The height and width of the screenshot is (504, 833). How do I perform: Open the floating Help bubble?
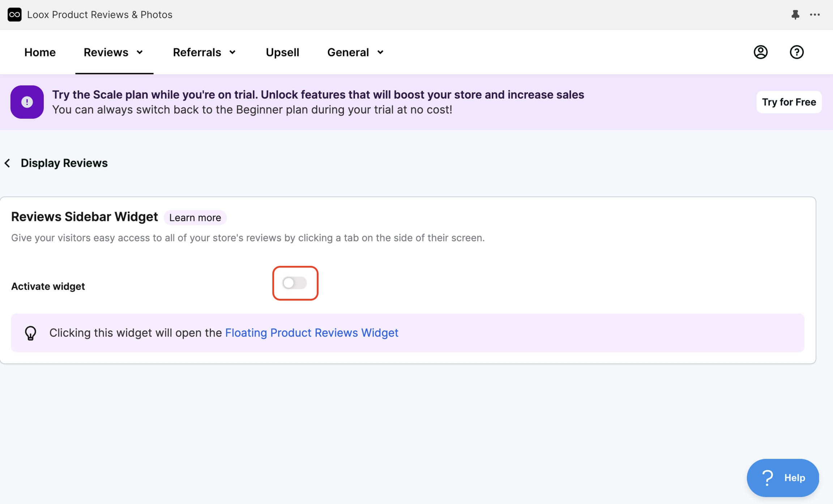click(783, 477)
